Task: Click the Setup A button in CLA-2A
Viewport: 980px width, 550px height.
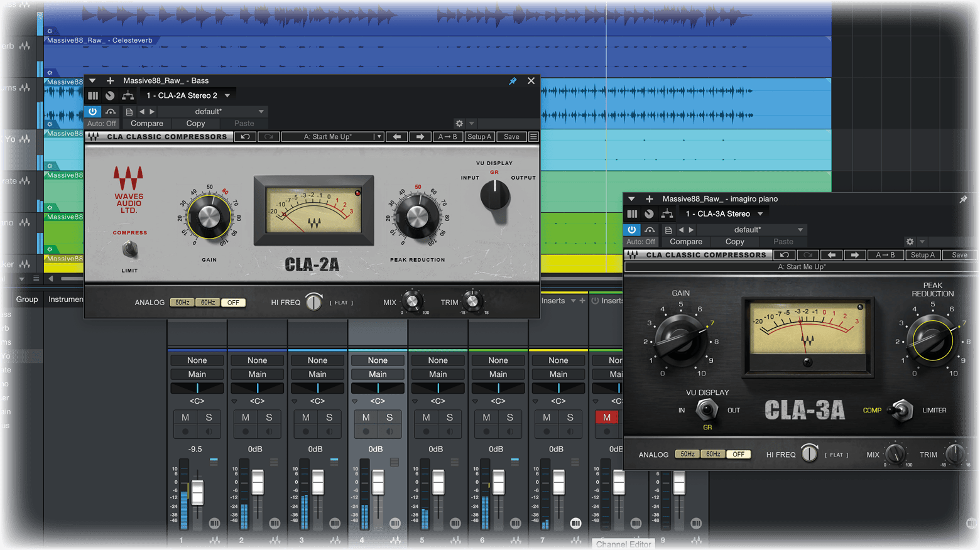Action: coord(479,137)
